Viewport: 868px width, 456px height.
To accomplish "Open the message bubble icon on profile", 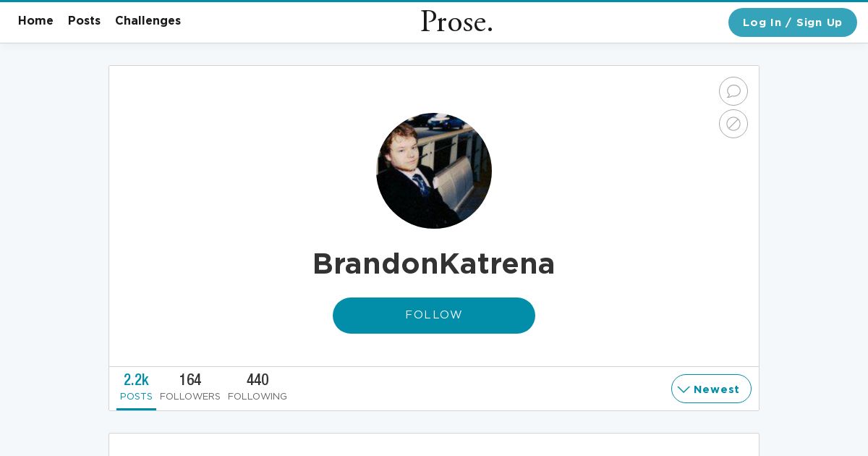I will tap(733, 91).
